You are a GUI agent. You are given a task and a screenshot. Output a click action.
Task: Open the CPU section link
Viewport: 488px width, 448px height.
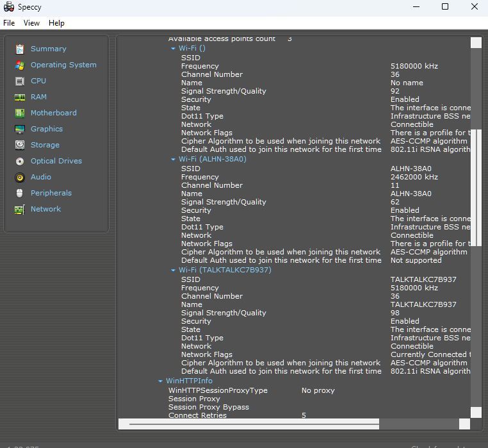(38, 81)
